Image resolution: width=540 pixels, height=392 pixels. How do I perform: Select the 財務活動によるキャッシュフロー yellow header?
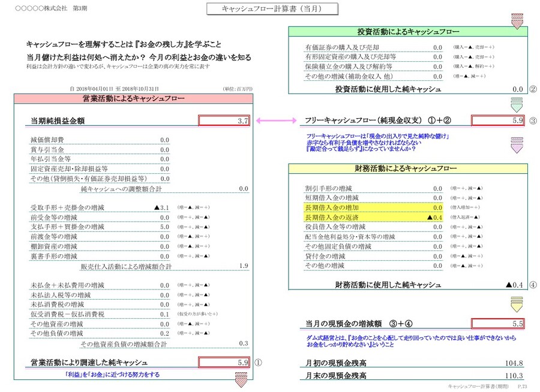click(x=408, y=168)
